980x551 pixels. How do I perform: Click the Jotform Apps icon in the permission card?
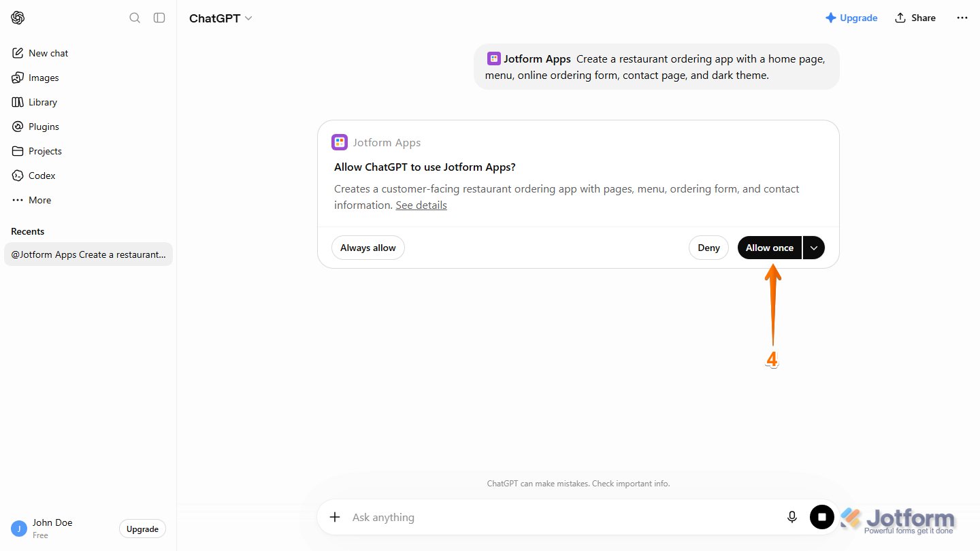[x=340, y=142]
